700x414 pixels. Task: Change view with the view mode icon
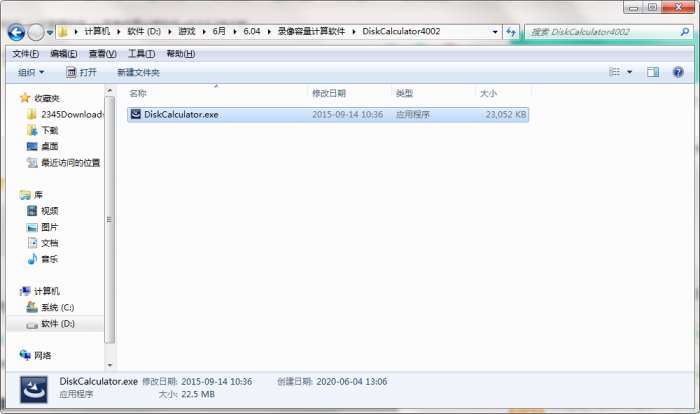(615, 72)
